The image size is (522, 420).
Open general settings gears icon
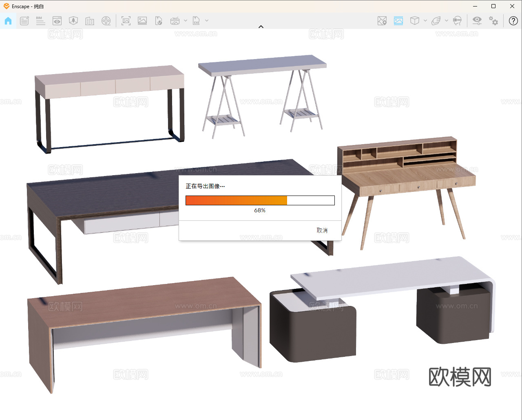click(x=493, y=21)
